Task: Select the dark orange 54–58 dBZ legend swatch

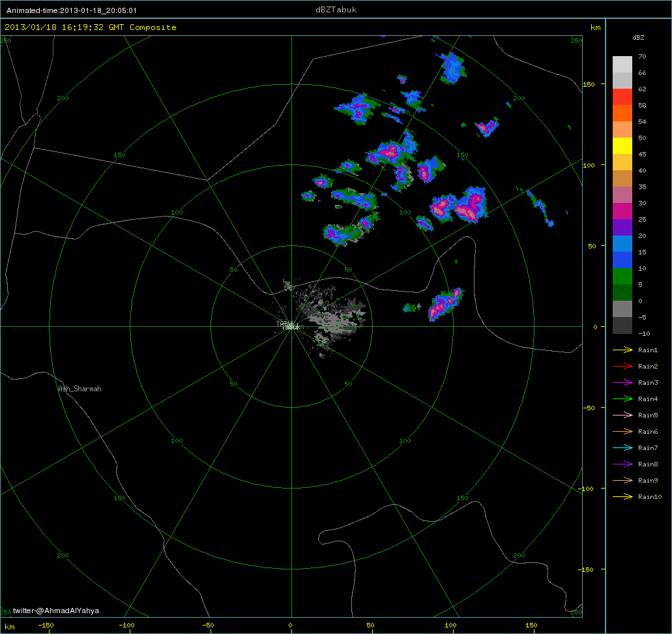Action: tap(622, 113)
